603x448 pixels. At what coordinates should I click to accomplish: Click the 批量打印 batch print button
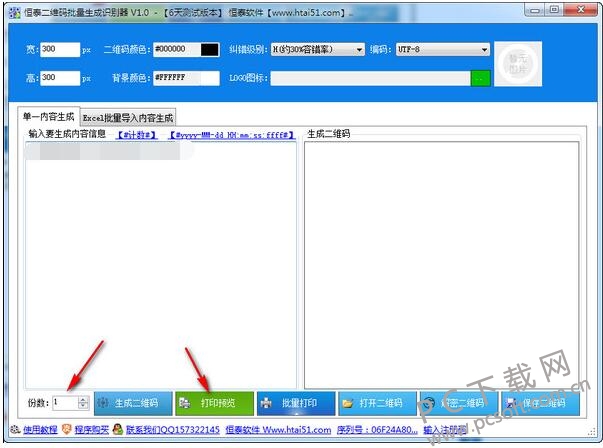coord(296,403)
